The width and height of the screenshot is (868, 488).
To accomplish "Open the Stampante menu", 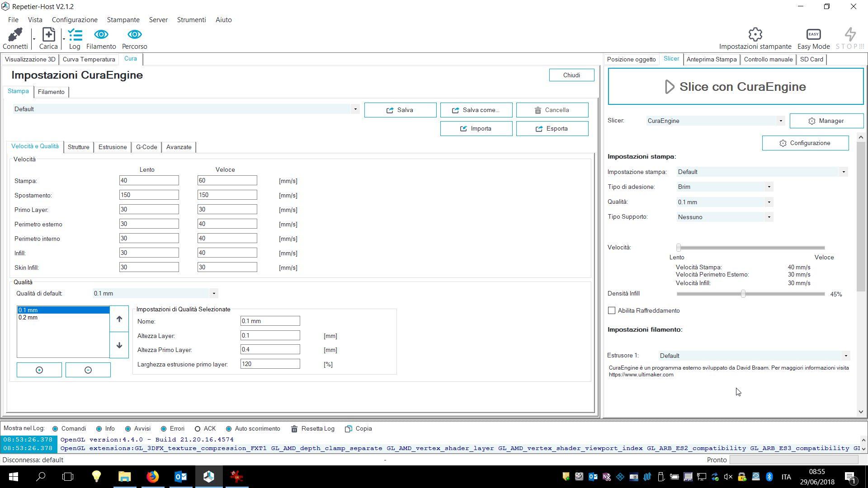I will tap(123, 20).
